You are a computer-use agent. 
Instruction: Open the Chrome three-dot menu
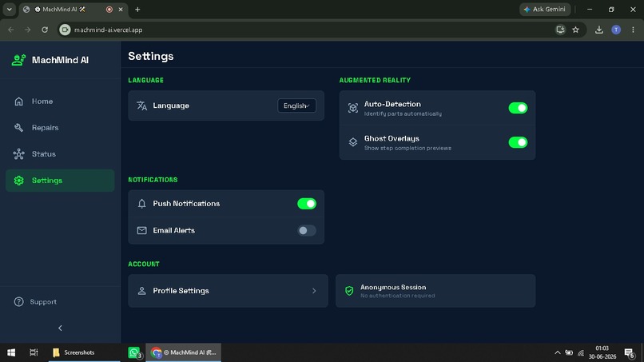[633, 30]
